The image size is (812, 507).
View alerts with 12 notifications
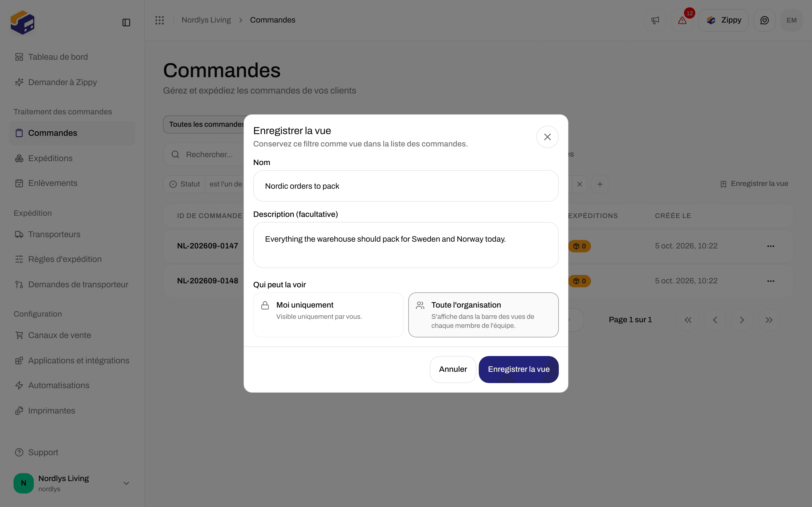tap(682, 21)
